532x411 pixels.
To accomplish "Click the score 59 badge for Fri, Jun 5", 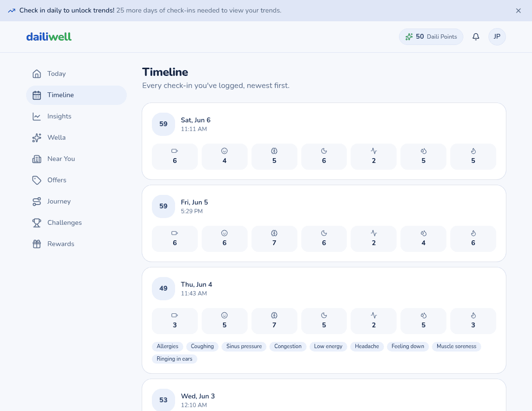I will coord(163,206).
